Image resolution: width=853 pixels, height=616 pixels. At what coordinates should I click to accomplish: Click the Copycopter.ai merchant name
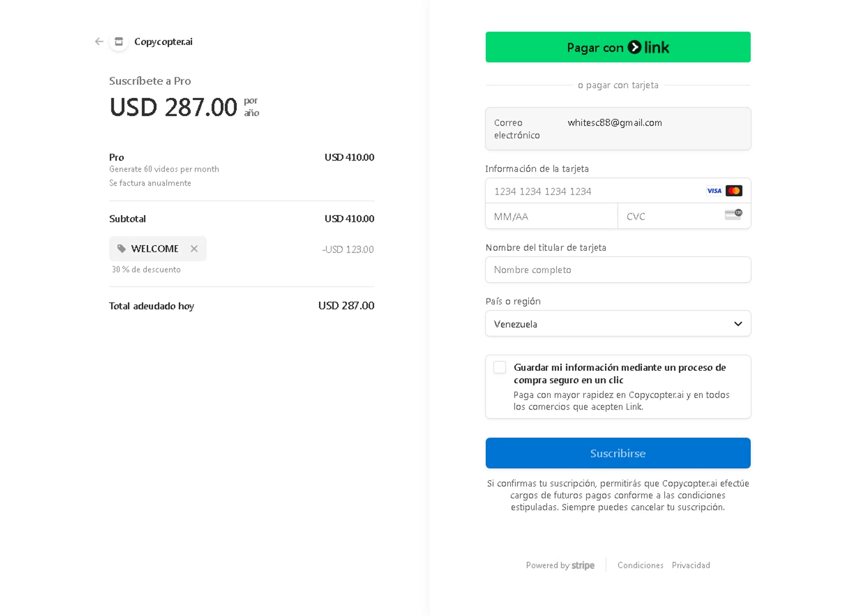pos(163,42)
